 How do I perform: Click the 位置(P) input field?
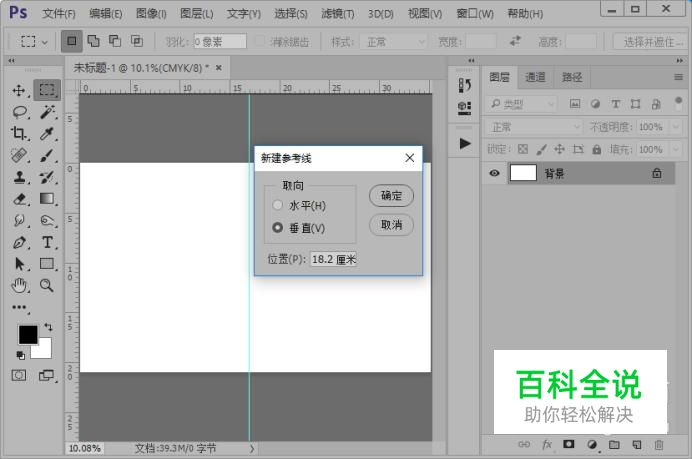[x=333, y=259]
